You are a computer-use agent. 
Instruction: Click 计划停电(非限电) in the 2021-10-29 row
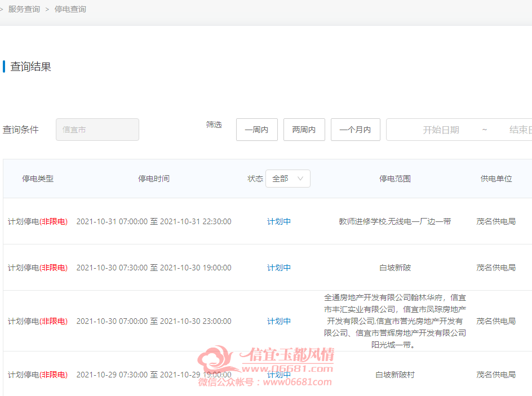tap(38, 375)
